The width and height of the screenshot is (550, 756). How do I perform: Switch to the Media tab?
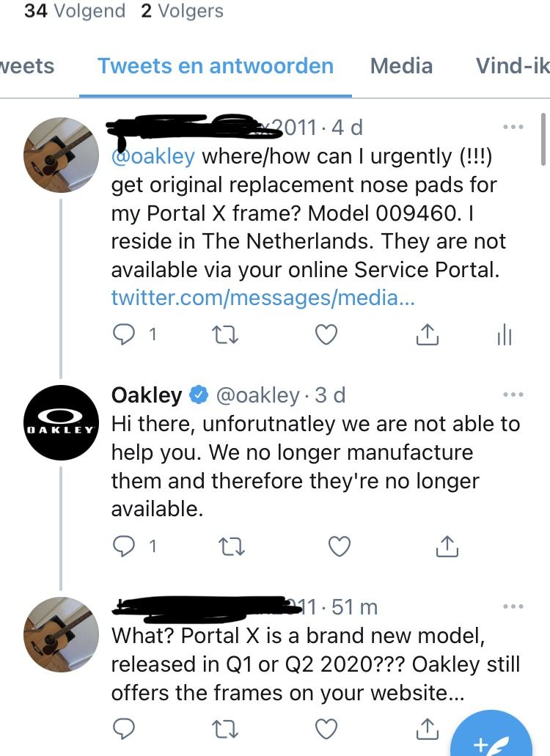coord(400,66)
